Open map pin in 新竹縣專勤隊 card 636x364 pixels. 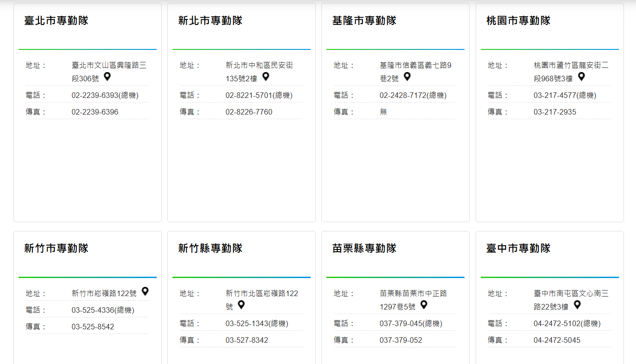(241, 305)
